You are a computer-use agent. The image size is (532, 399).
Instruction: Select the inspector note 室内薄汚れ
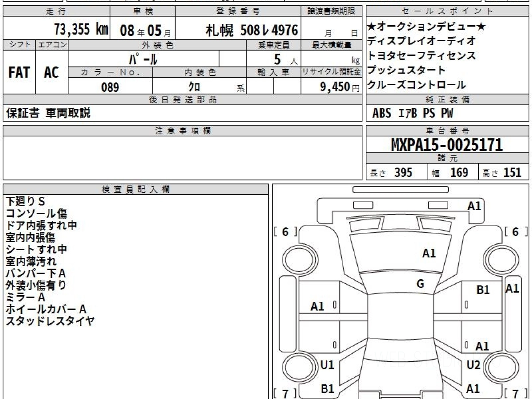point(31,262)
